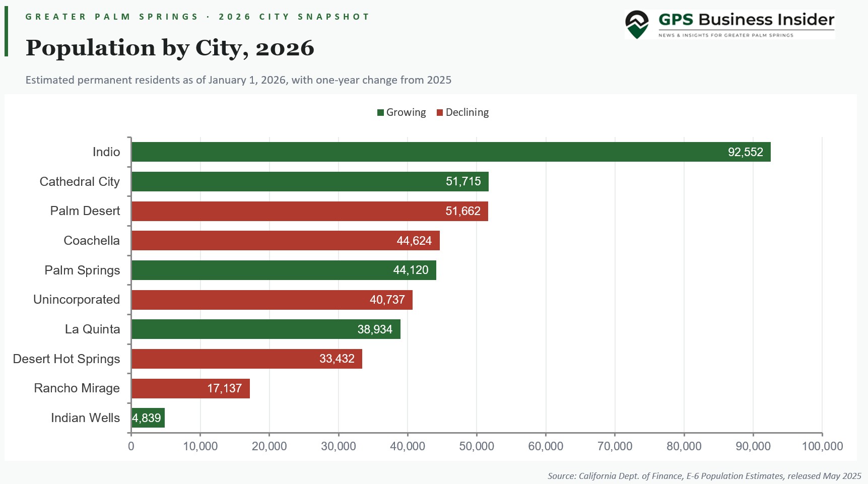Click the 10,000 x-axis tick label
This screenshot has width=868, height=484.
click(200, 446)
